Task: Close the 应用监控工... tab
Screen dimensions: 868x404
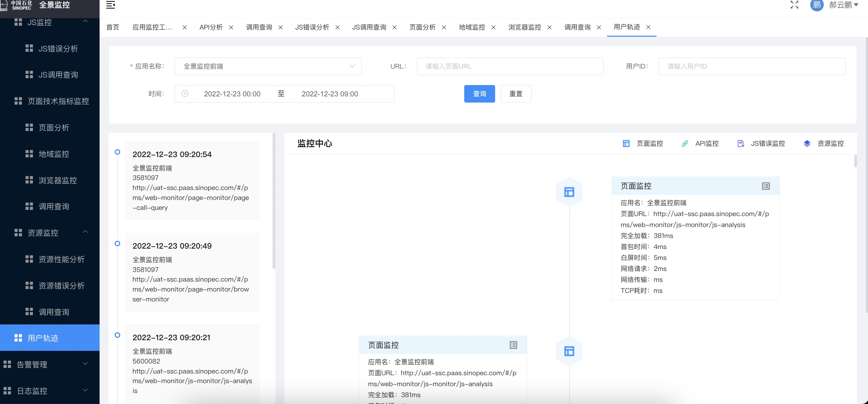Action: pos(185,27)
